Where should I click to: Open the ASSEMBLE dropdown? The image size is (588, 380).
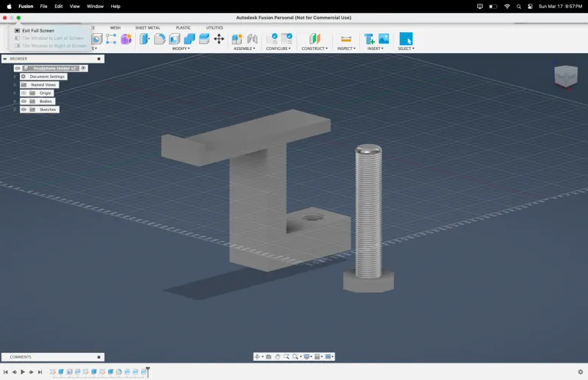click(244, 49)
